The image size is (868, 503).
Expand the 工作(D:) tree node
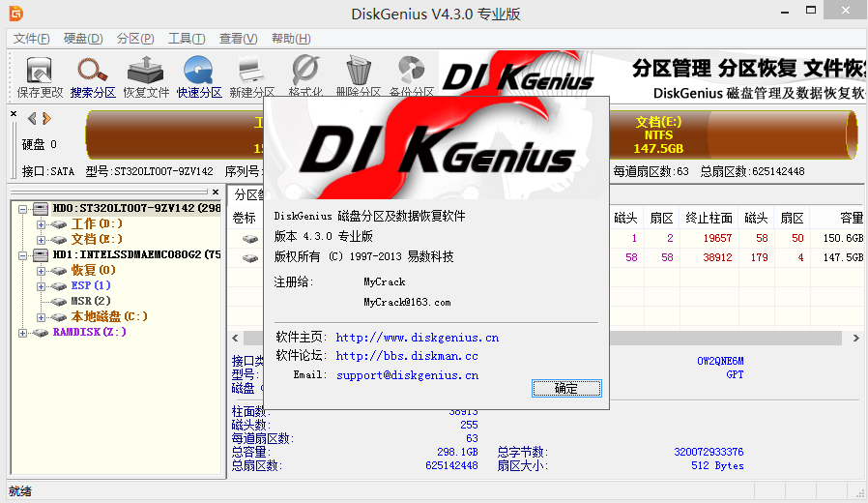click(41, 224)
